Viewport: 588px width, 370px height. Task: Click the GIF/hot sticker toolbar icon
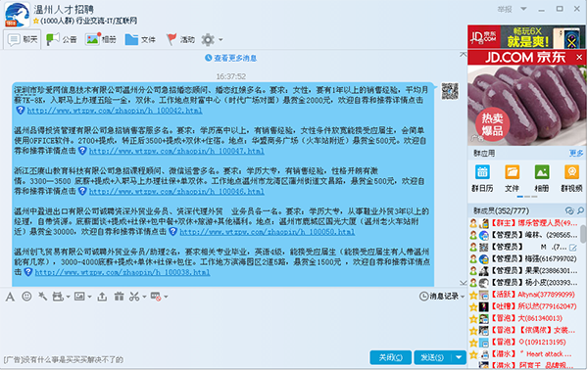pos(58,297)
